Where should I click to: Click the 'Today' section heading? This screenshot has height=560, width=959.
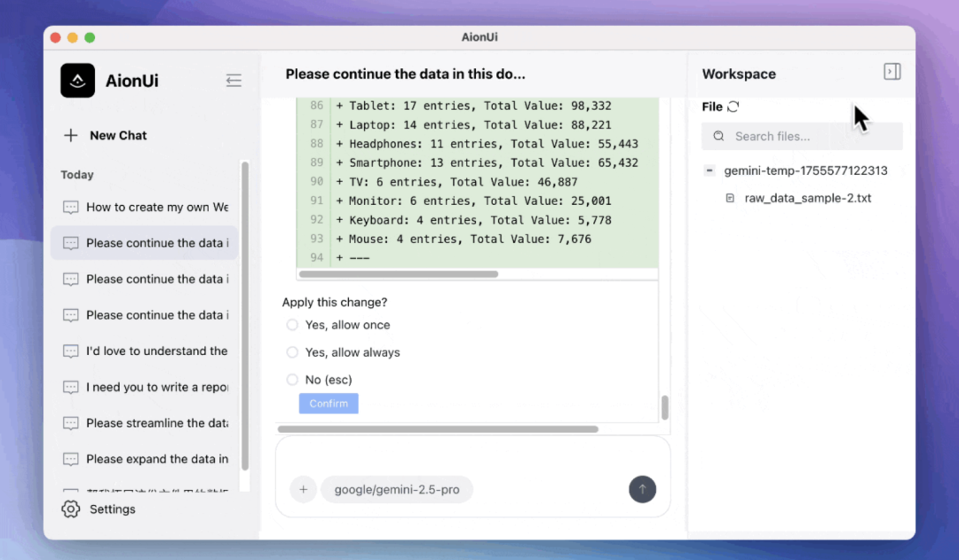point(77,175)
